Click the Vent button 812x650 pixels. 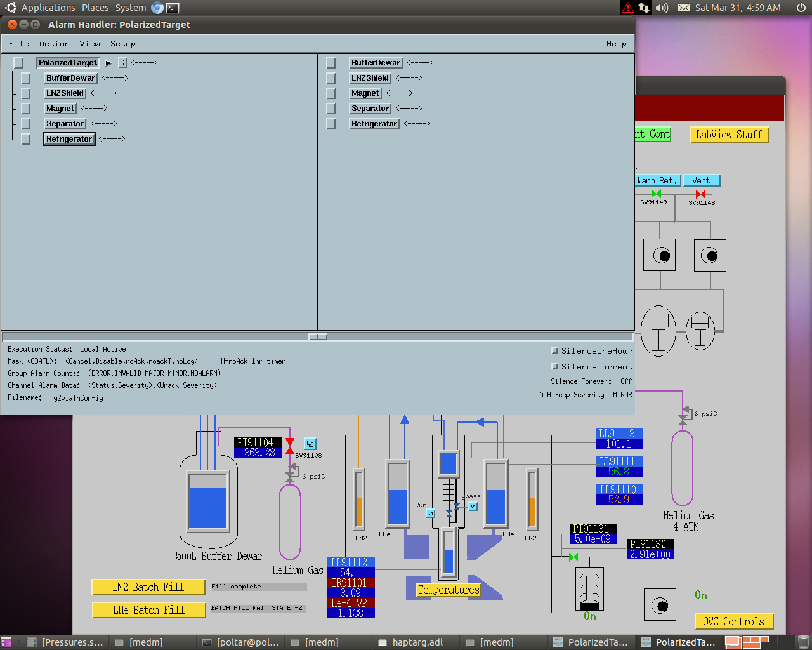tap(701, 180)
